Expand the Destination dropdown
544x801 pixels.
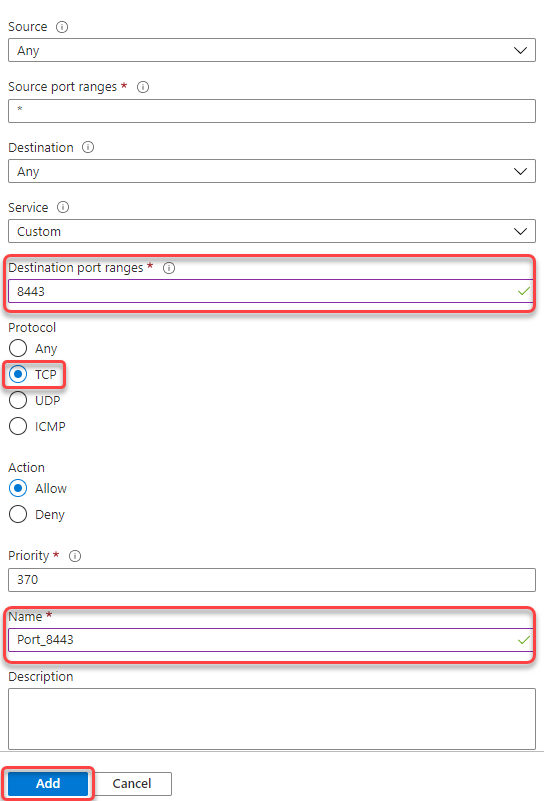click(272, 172)
